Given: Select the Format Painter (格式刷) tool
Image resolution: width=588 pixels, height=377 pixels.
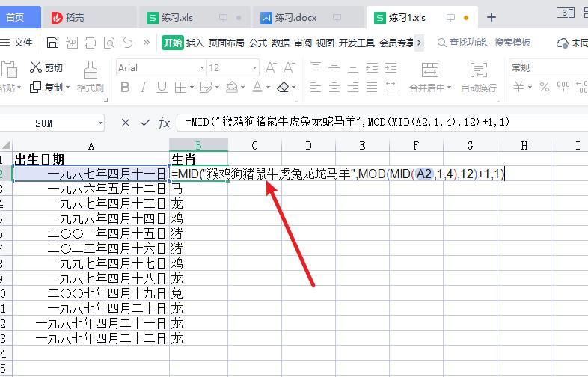Looking at the screenshot, I should click(90, 77).
